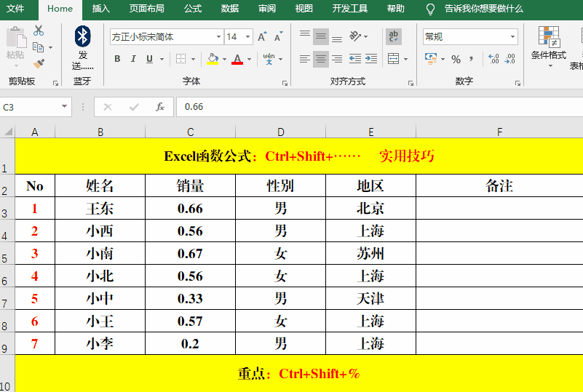Screen dimensions: 583x392
Task: Increase decimal places icon
Action: pos(493,59)
